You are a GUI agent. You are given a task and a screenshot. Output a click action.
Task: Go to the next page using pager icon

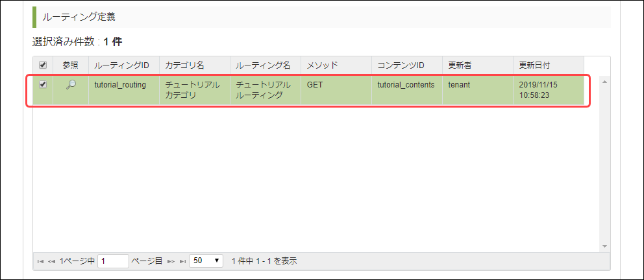(x=171, y=261)
